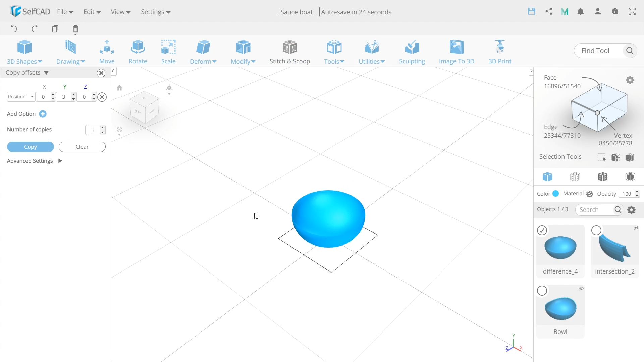
Task: Click the info help icon
Action: coord(615,11)
